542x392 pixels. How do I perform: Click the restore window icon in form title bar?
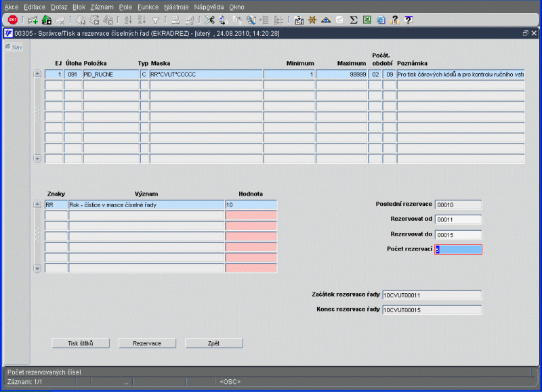(x=526, y=33)
